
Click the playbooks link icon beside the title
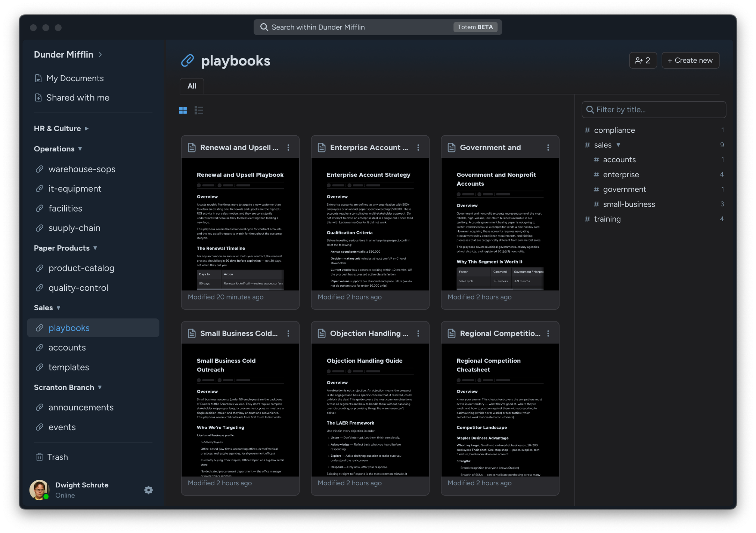(188, 61)
